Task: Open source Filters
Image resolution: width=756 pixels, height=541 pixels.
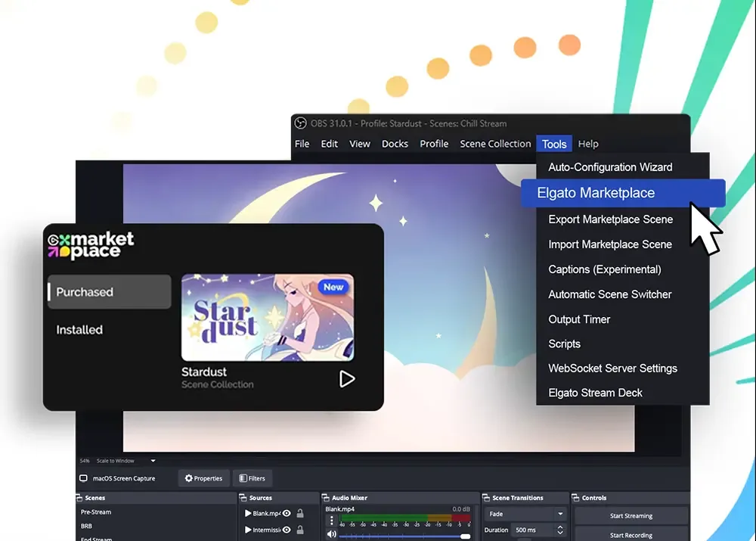Action: click(253, 478)
